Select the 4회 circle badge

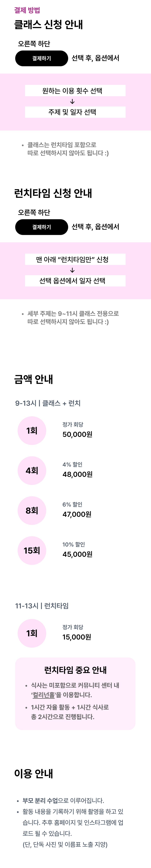pyautogui.click(x=32, y=470)
